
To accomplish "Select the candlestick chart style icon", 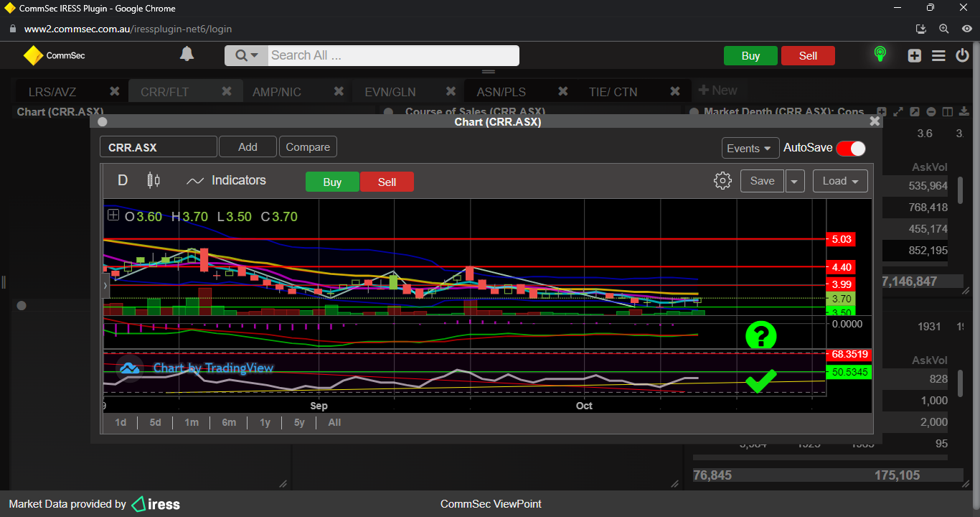I will (154, 181).
